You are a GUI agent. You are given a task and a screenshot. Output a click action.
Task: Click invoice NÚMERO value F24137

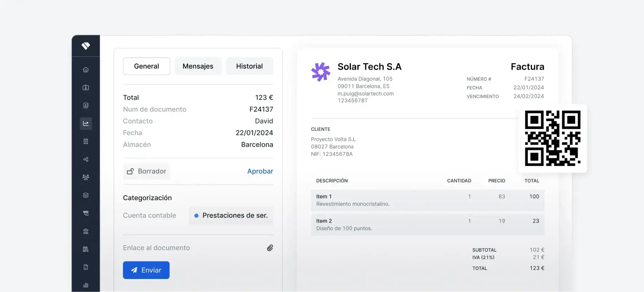534,79
